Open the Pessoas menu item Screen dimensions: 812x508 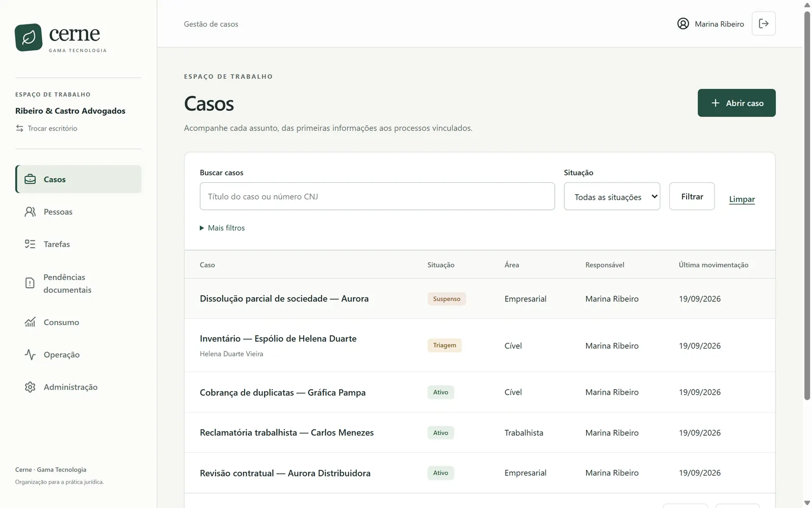pos(78,212)
